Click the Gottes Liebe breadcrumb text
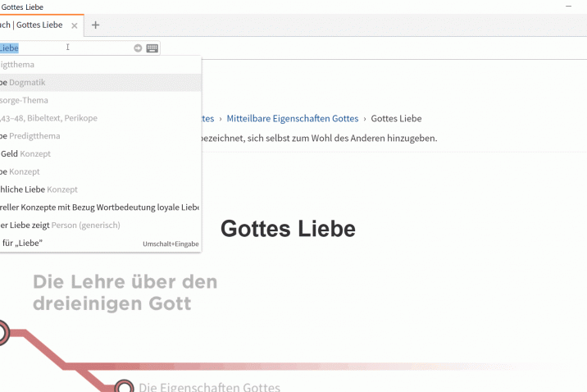Screen dimensions: 587x392 [396, 118]
